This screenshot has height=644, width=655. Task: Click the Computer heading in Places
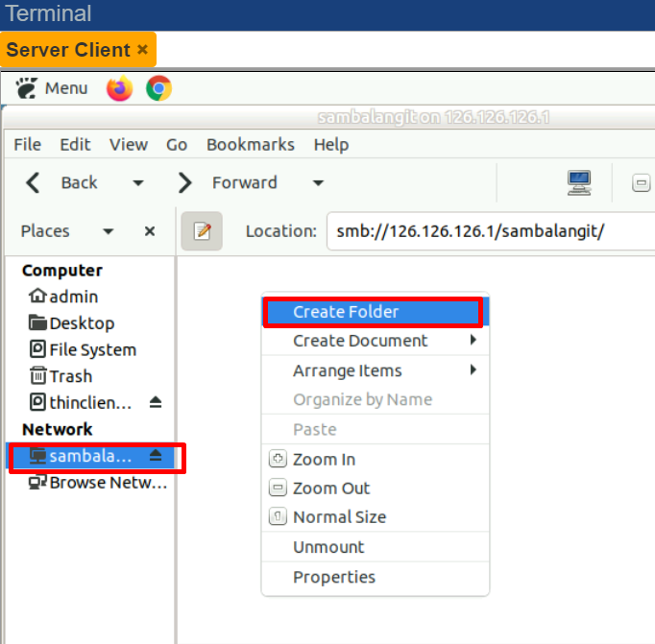pos(61,271)
